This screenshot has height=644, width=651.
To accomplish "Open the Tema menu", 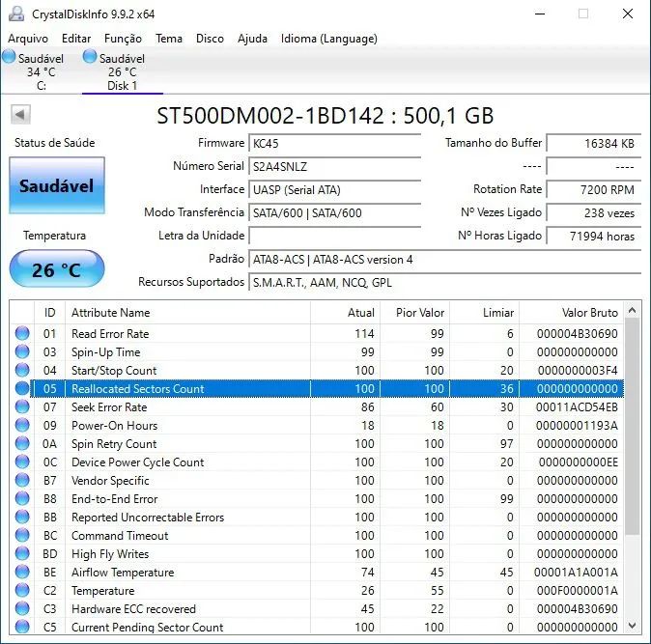I will pyautogui.click(x=169, y=39).
